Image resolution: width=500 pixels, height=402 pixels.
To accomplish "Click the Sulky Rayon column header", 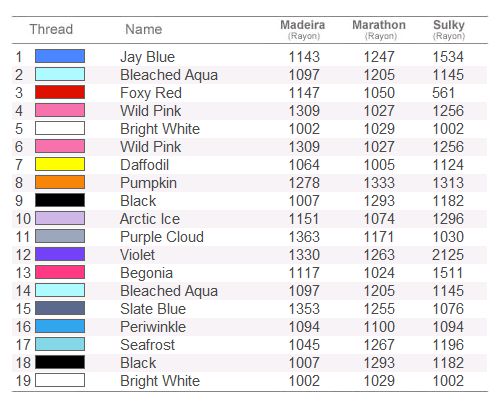I will tap(449, 30).
